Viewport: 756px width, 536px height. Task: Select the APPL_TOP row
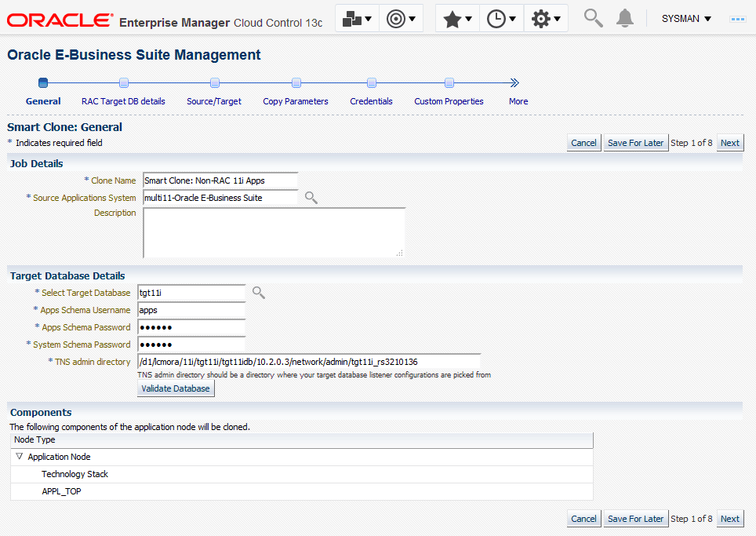(x=302, y=491)
